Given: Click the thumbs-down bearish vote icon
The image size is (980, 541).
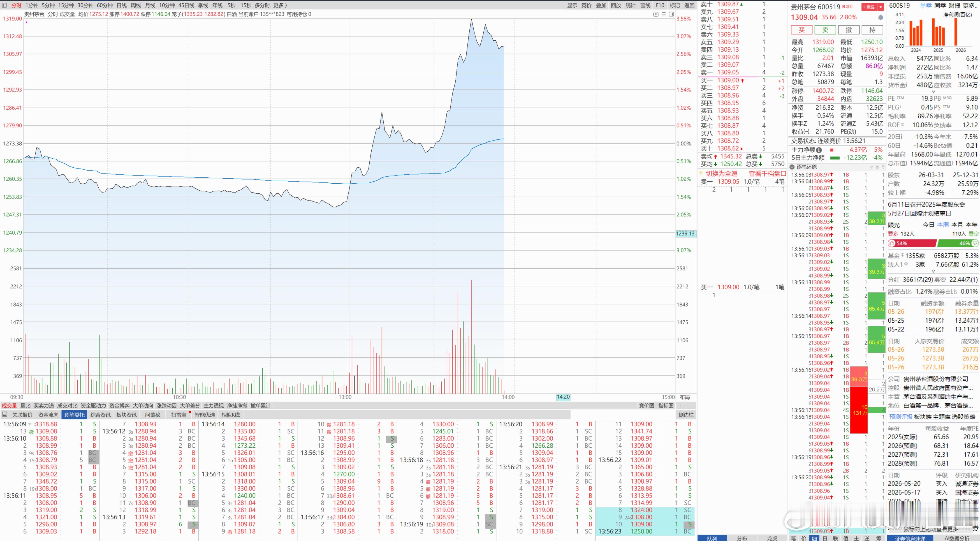Looking at the screenshot, I should tap(975, 243).
